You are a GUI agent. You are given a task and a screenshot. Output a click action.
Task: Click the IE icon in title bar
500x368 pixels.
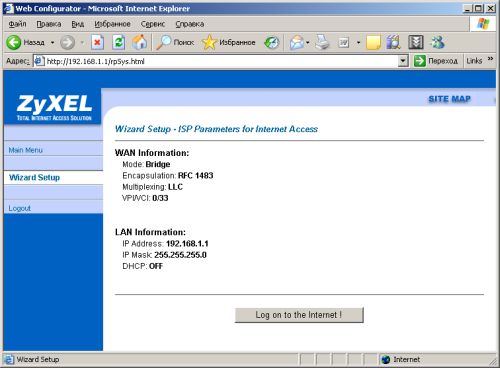point(9,8)
